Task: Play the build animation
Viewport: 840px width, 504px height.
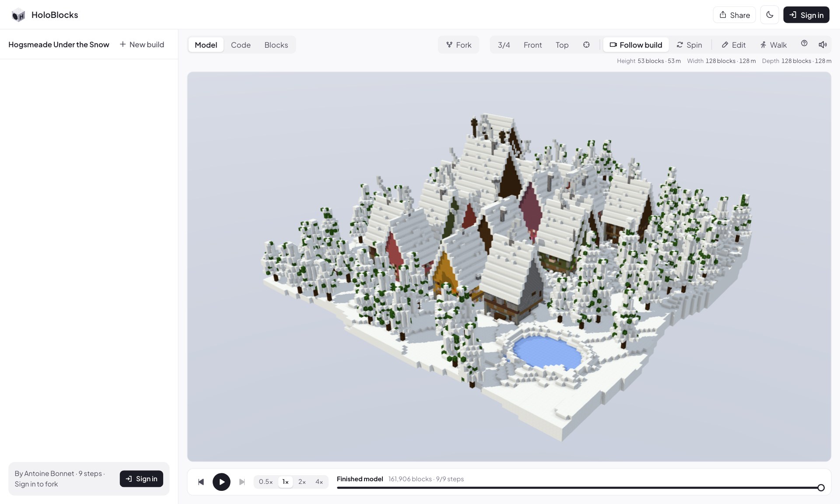Action: click(221, 482)
